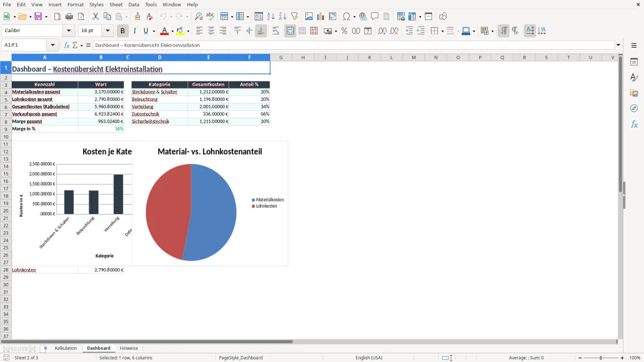
Task: Expand the Font Name dropdown
Action: tap(69, 31)
